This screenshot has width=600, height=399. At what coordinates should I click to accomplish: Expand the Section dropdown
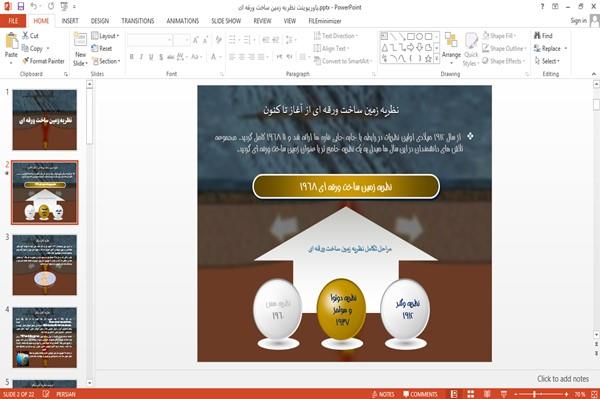[106, 61]
